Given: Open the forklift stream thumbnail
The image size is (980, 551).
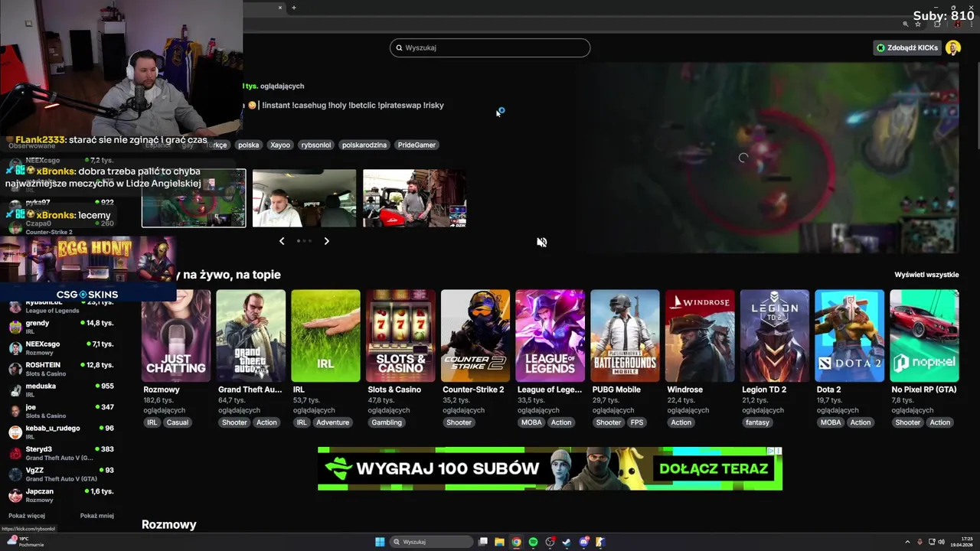Looking at the screenshot, I should (414, 198).
